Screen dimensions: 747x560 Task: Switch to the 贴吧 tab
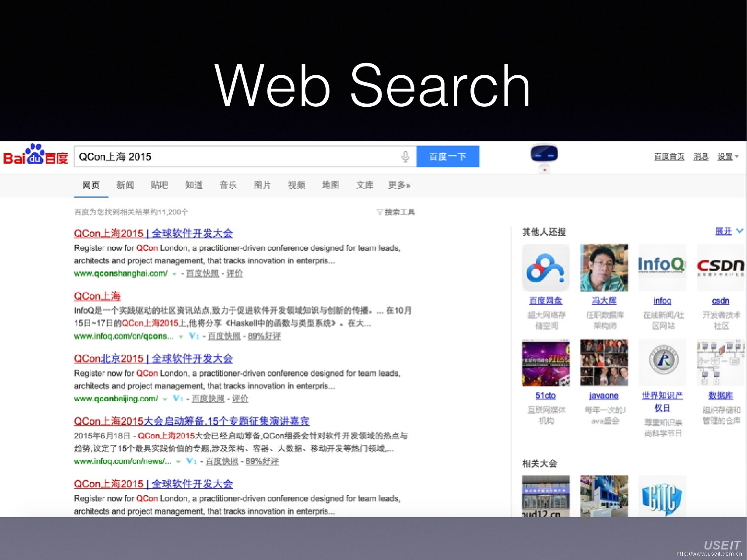(x=159, y=185)
